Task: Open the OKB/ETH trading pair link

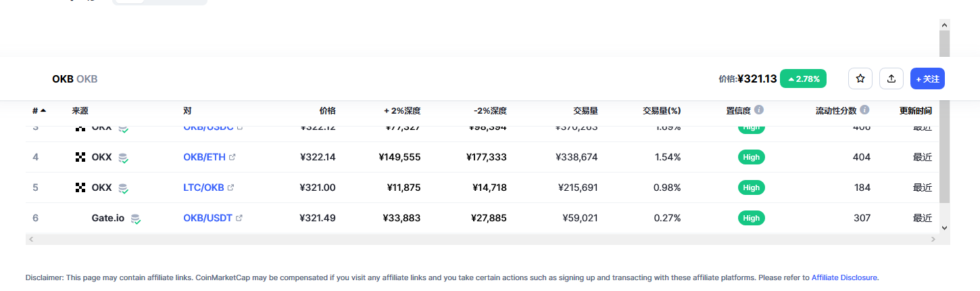Action: tap(204, 157)
